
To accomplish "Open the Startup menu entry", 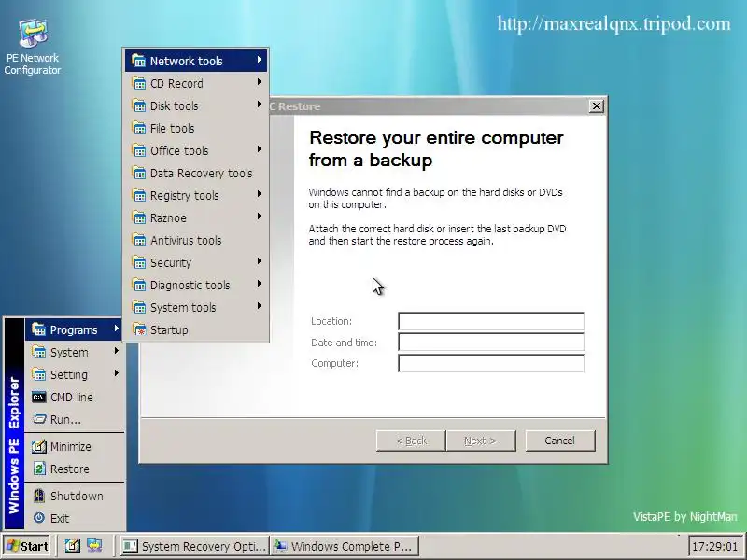I will pyautogui.click(x=196, y=329).
